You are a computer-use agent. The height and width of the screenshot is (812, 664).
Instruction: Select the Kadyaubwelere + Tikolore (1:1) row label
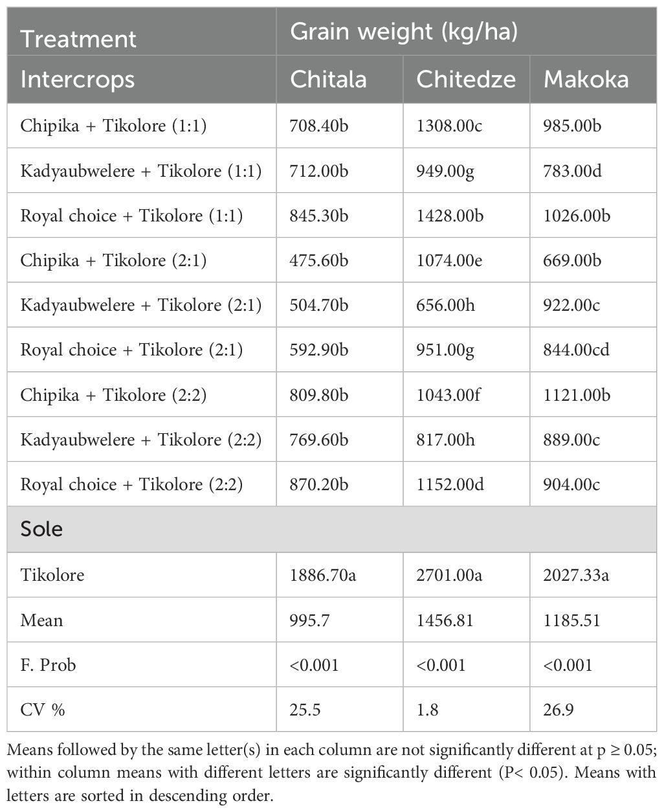(141, 170)
